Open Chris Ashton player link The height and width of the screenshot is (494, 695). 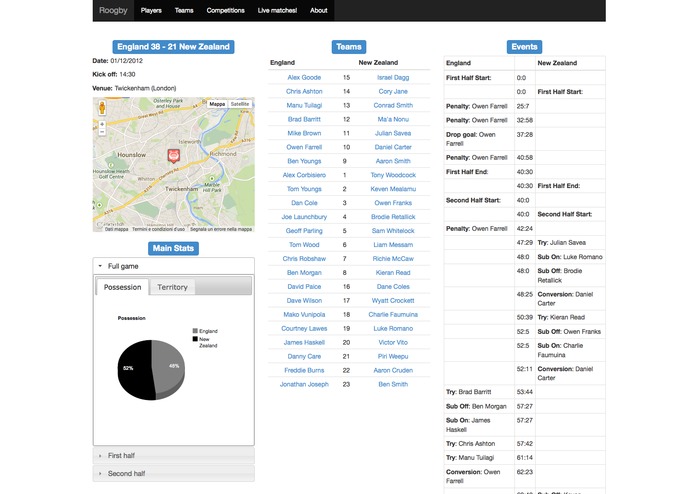click(x=304, y=91)
